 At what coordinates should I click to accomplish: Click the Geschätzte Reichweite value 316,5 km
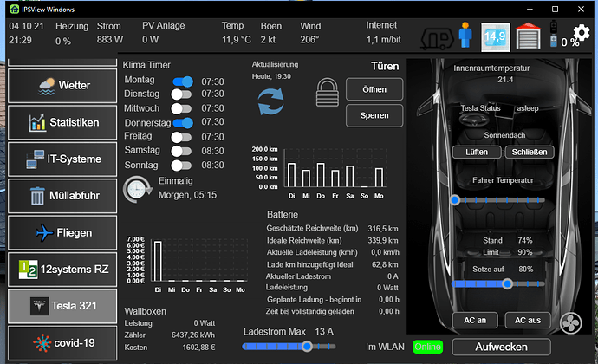pyautogui.click(x=383, y=229)
